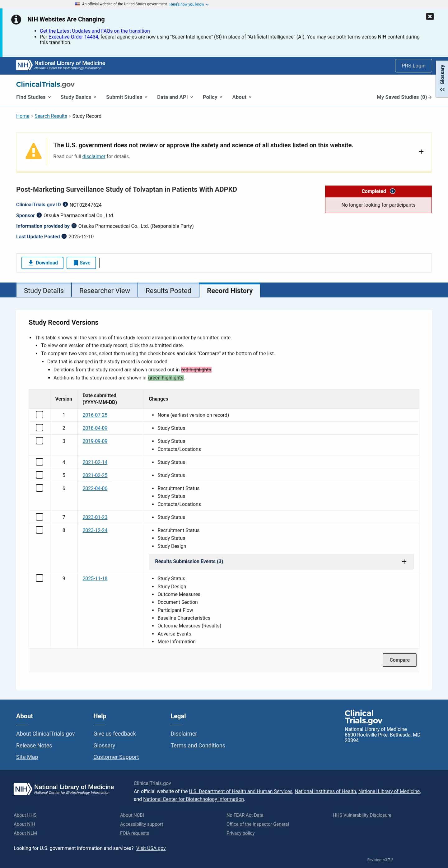This screenshot has height=868, width=448.
Task: Open the Researcher View tab
Action: click(x=105, y=291)
